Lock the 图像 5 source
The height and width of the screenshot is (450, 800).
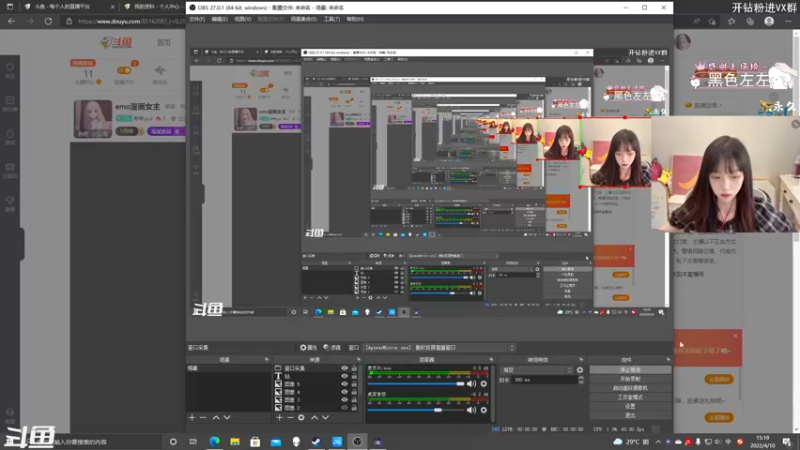click(x=354, y=384)
